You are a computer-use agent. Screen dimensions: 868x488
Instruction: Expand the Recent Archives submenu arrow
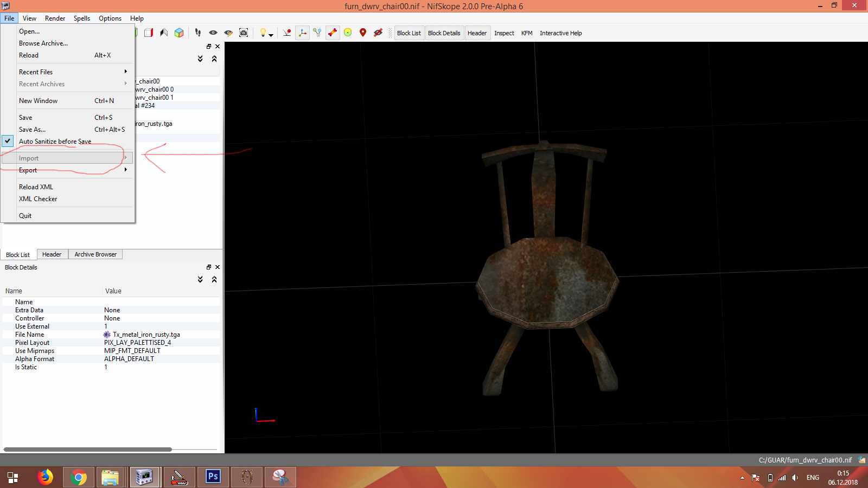pos(125,84)
